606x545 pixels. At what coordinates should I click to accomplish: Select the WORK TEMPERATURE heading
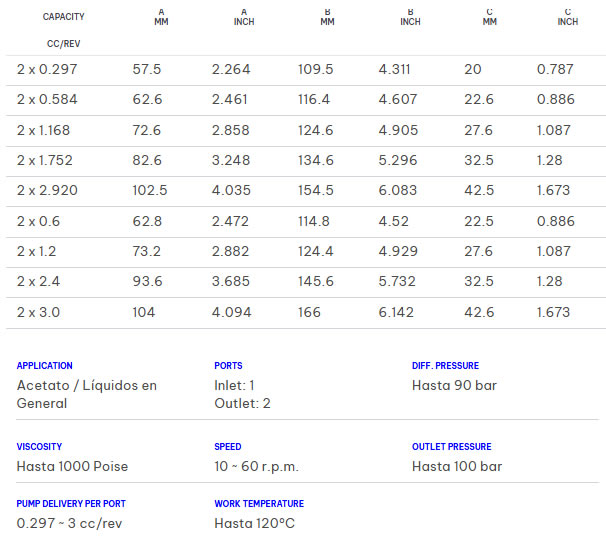coord(259,504)
